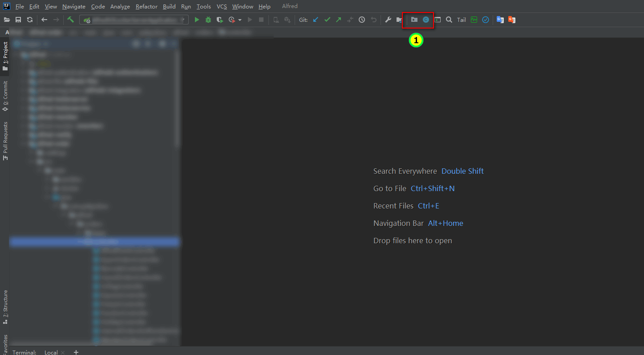Navigate back with the left arrow
644x355 pixels.
point(44,20)
